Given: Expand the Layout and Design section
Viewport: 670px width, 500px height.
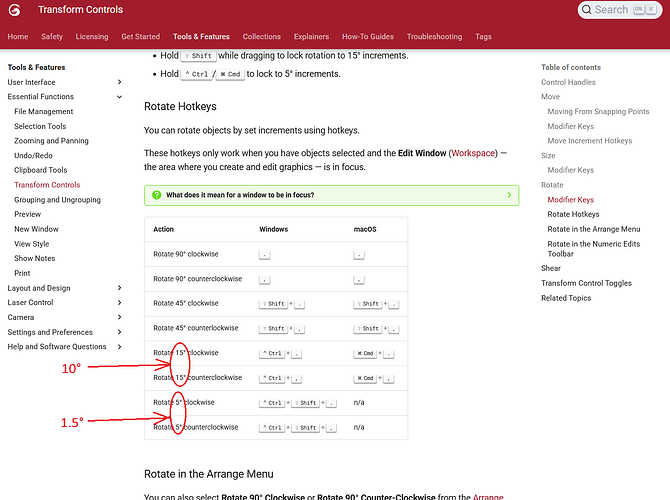Looking at the screenshot, I should tap(120, 288).
